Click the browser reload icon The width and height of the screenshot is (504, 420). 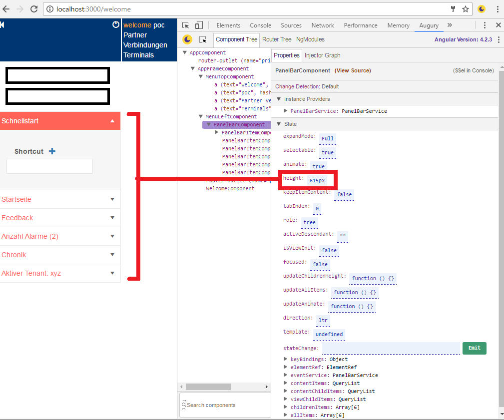pyautogui.click(x=34, y=9)
